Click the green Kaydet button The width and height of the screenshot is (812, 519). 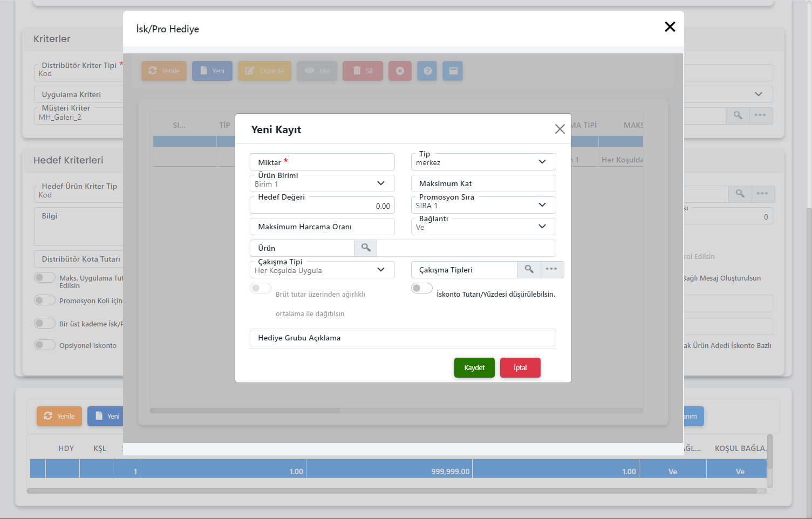pyautogui.click(x=474, y=368)
